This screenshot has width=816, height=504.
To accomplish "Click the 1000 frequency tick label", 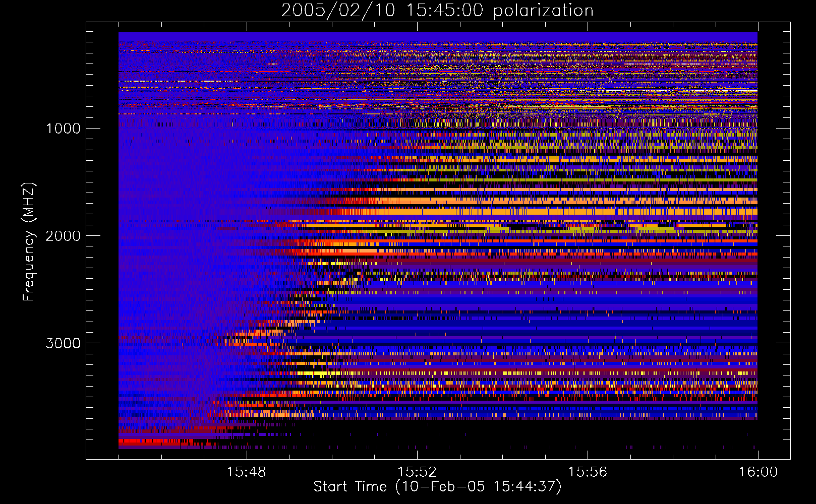I will tap(63, 129).
